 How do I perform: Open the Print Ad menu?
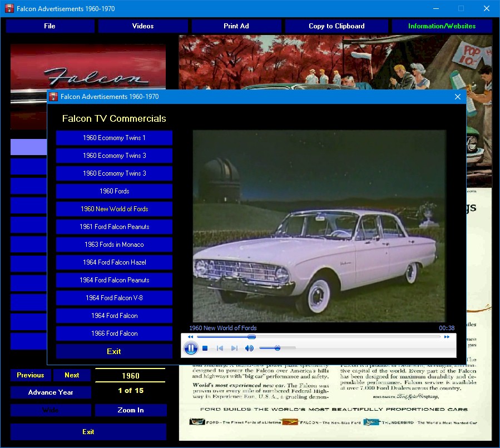[x=236, y=26]
